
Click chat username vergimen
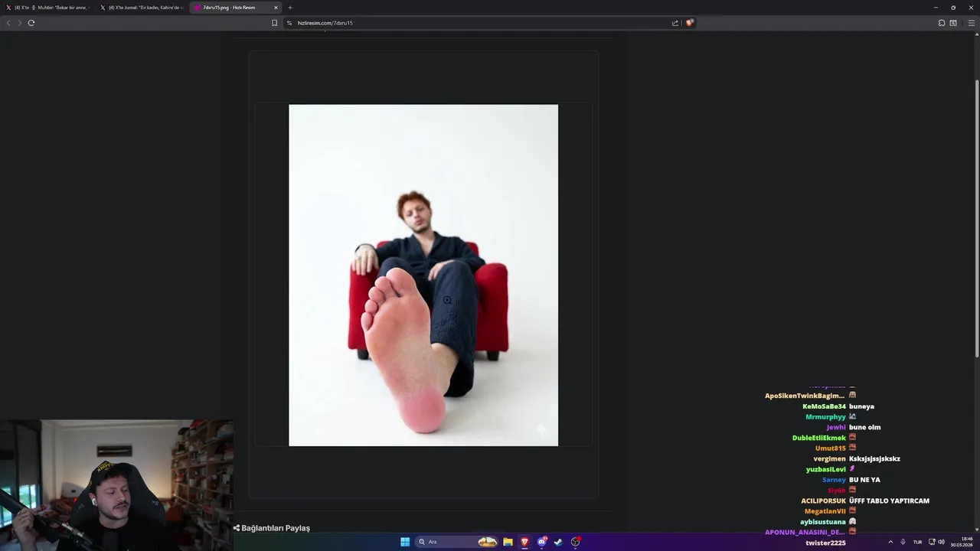click(x=829, y=458)
